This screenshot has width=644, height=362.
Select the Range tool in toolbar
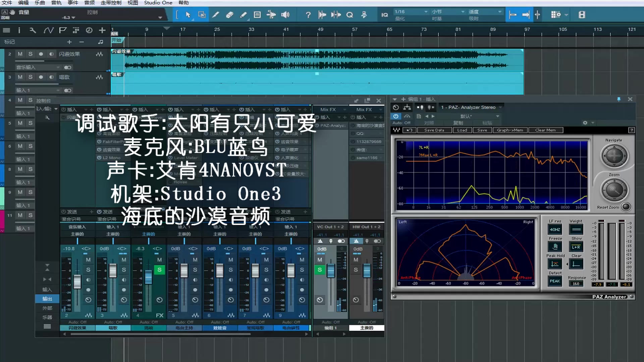(x=202, y=15)
